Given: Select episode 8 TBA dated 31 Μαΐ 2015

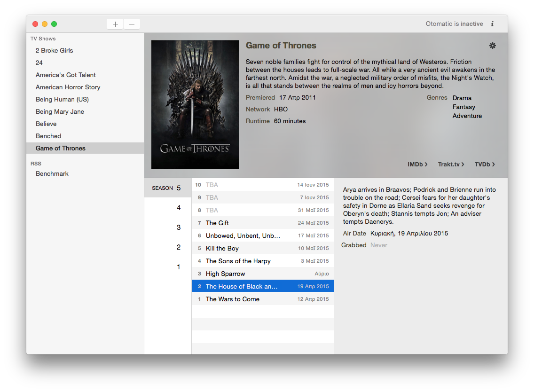Looking at the screenshot, I should 263,210.
